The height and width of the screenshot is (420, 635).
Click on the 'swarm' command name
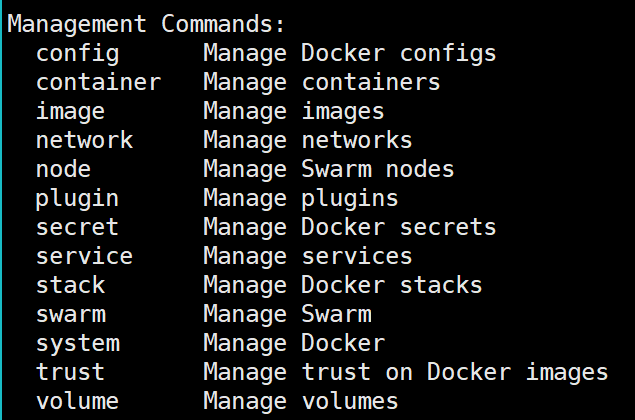[x=70, y=314]
